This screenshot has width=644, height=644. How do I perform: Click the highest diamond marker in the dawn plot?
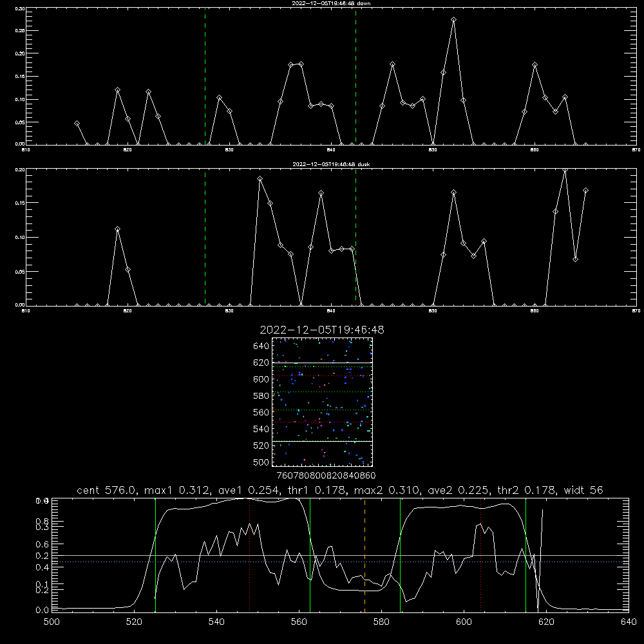pos(453,20)
